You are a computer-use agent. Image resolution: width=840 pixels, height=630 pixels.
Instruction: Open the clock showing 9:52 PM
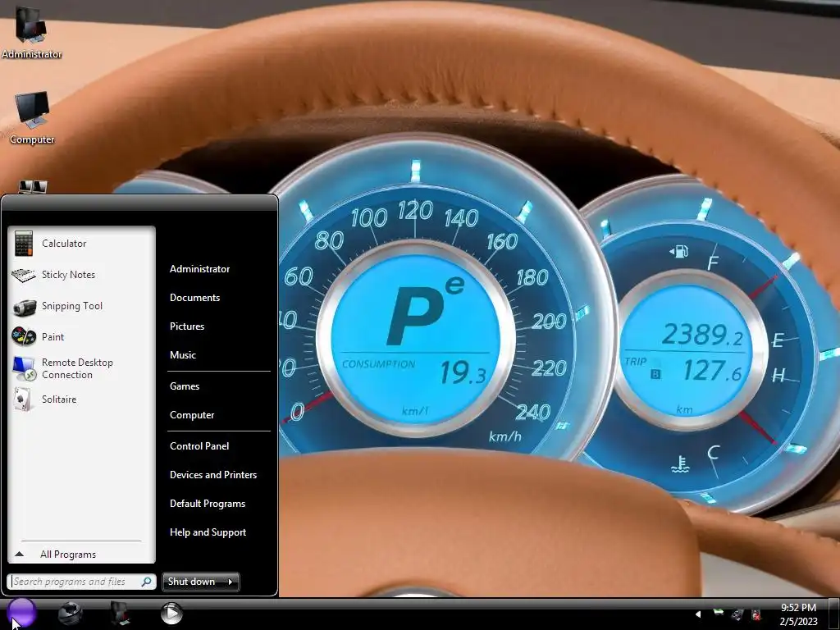(x=798, y=614)
